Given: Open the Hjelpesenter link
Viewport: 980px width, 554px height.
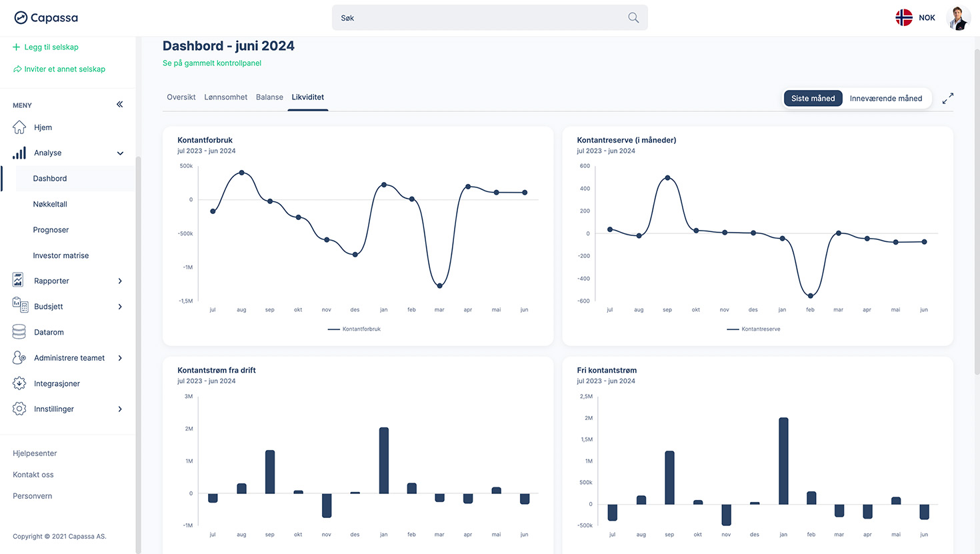Looking at the screenshot, I should coord(35,453).
